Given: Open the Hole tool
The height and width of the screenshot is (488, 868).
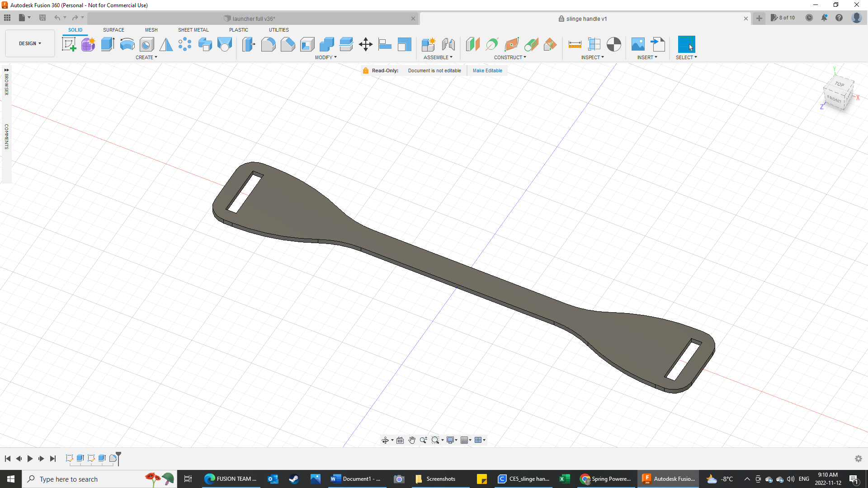Looking at the screenshot, I should click(x=146, y=44).
